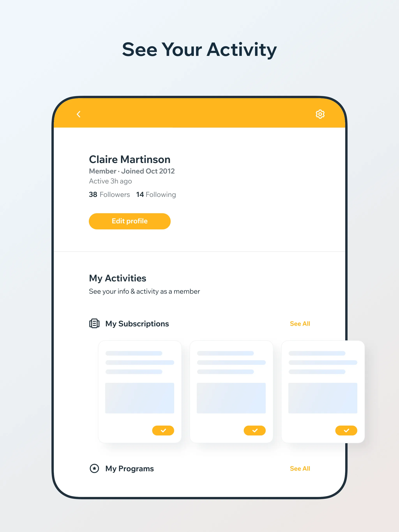Toggle checkmark on second subscription card

255,430
